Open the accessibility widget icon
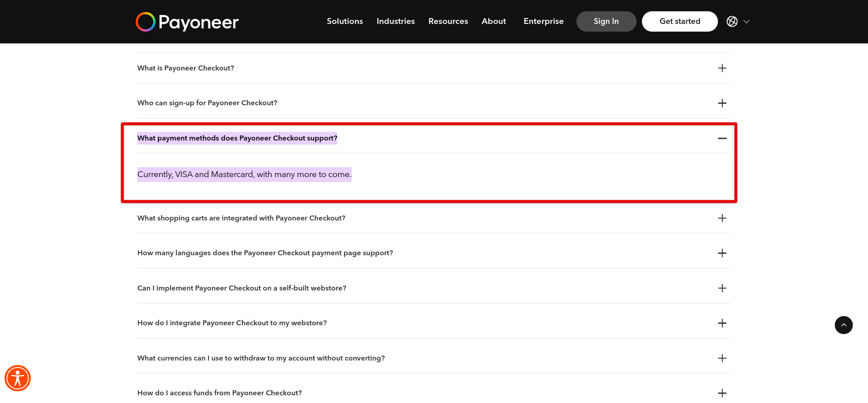Viewport: 868px width, 403px height. (18, 378)
